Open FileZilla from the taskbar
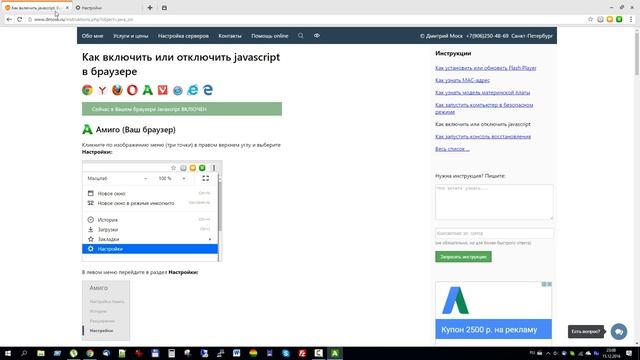 coord(302,353)
